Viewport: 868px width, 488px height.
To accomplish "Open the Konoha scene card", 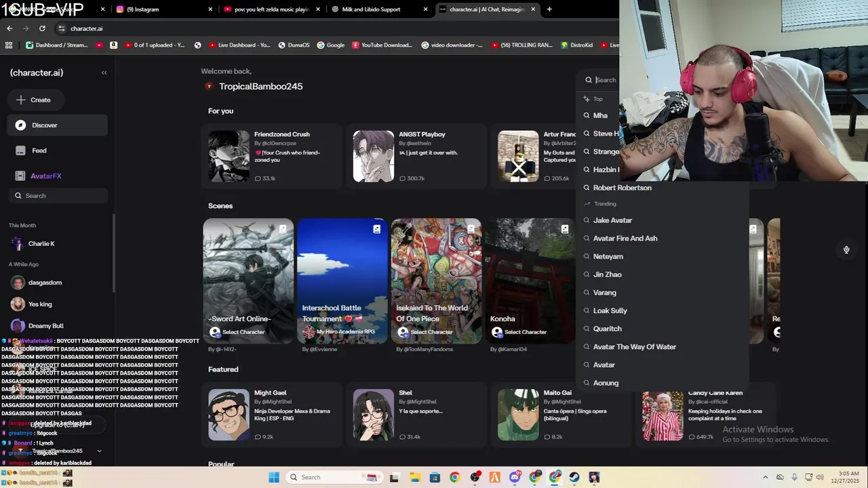I will coord(530,281).
